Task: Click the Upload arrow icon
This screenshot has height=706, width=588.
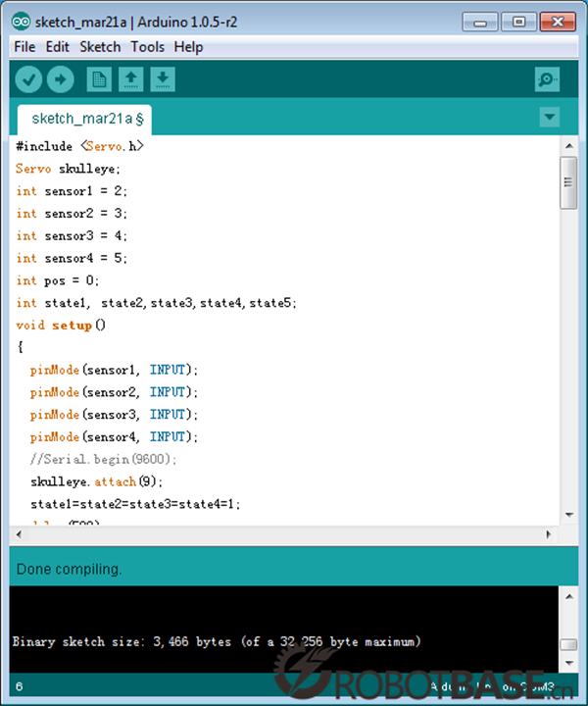Action: pyautogui.click(x=61, y=79)
